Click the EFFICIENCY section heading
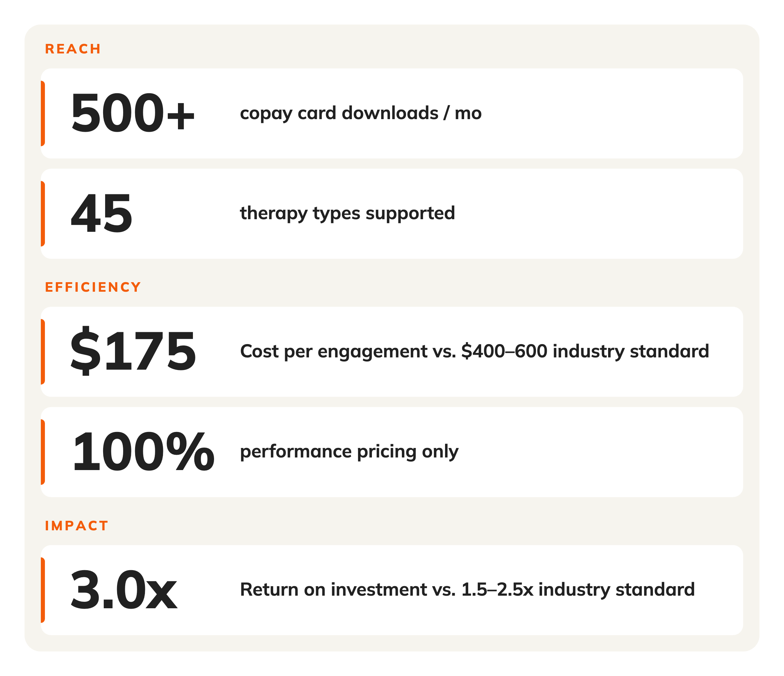The image size is (784, 676). pyautogui.click(x=93, y=287)
